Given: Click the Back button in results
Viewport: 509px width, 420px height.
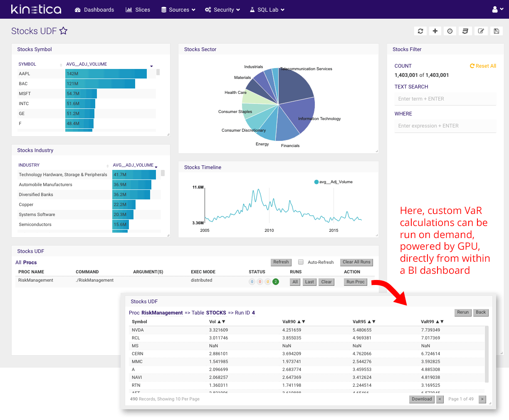Looking at the screenshot, I should coord(481,312).
